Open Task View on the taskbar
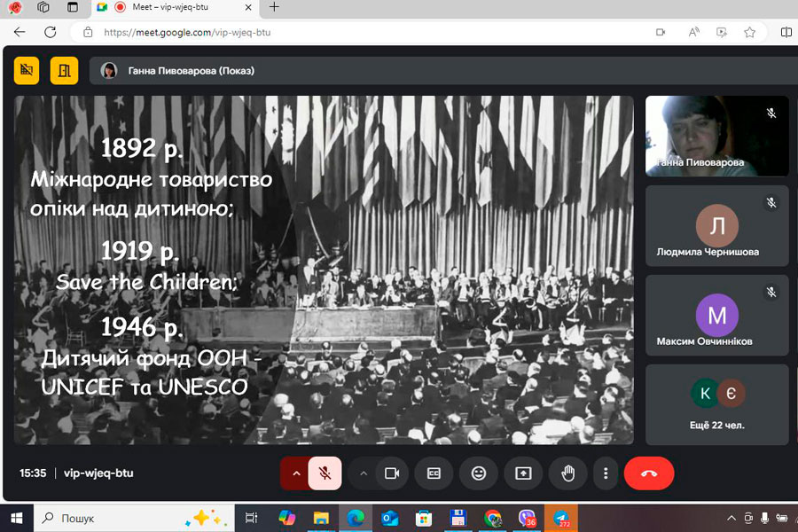This screenshot has width=798, height=532. pos(252,518)
